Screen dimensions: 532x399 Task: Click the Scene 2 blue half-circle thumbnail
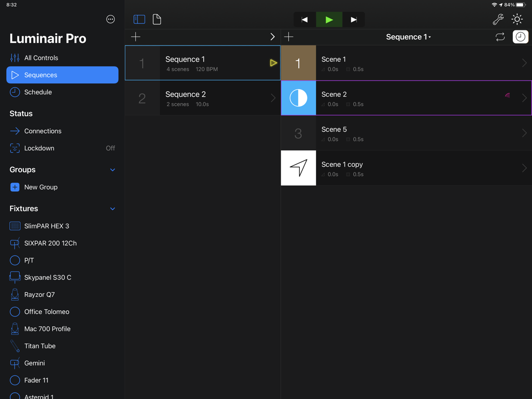tap(298, 98)
